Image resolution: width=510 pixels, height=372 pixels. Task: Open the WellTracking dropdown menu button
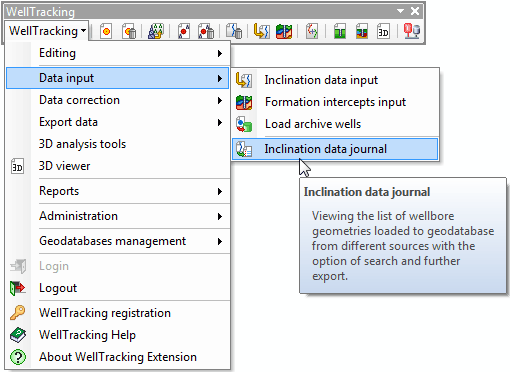(47, 31)
